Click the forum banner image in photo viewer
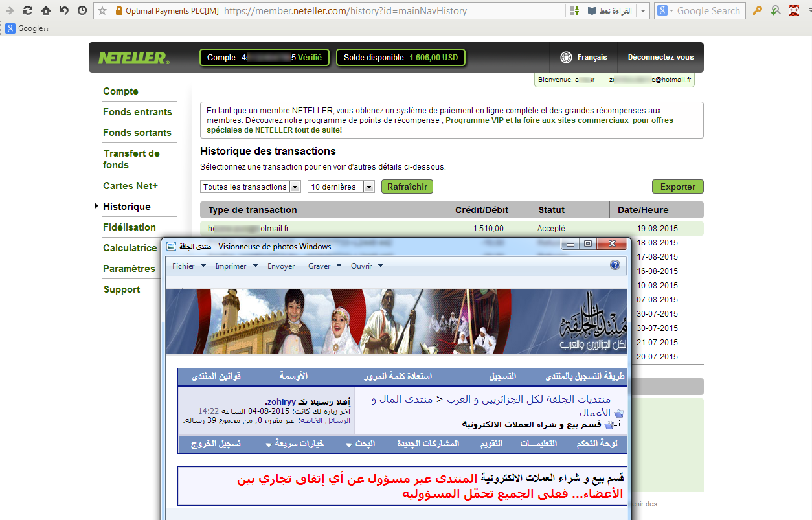812x520 pixels. pos(396,321)
